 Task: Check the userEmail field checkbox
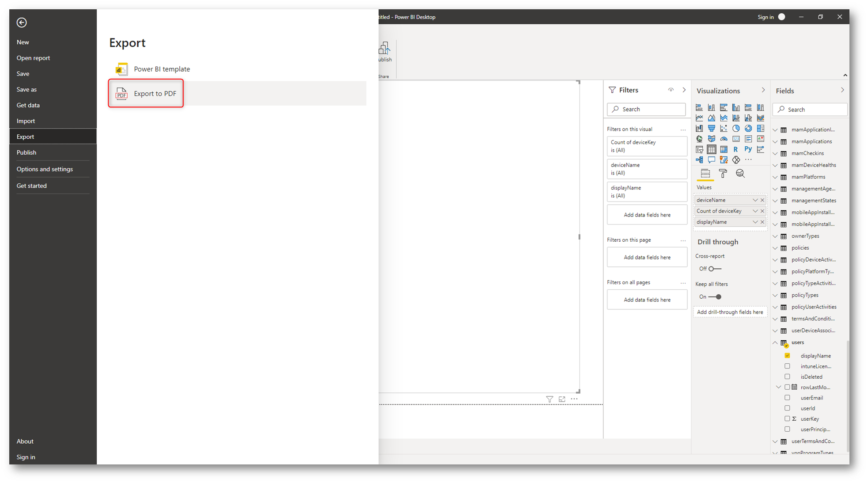click(x=787, y=398)
